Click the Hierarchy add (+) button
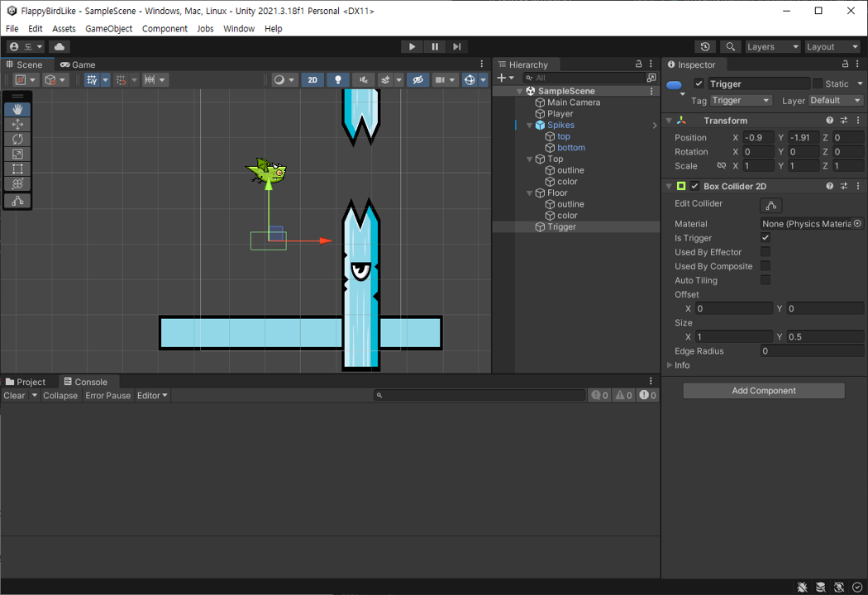The image size is (868, 595). (x=502, y=78)
